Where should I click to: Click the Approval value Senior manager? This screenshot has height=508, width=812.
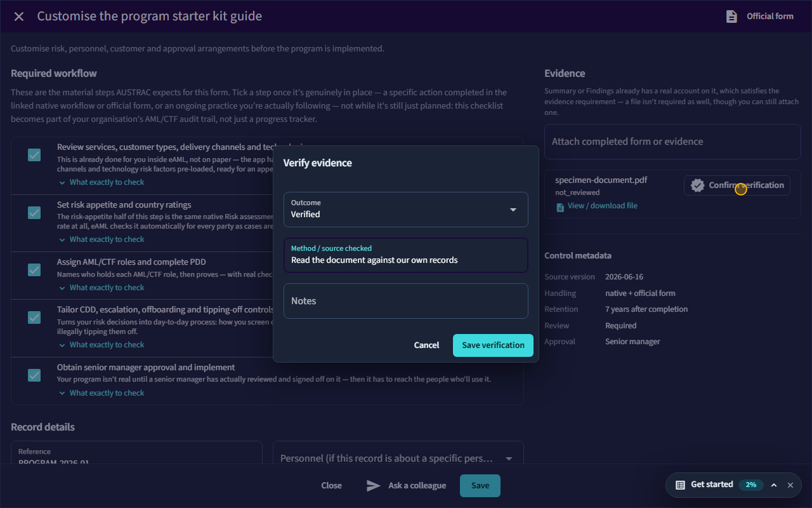coord(632,342)
